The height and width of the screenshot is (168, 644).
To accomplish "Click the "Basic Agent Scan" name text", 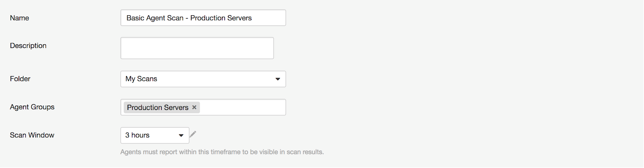I will point(155,18).
